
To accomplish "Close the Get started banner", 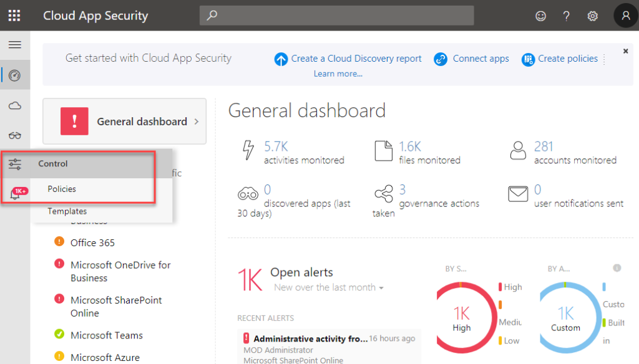I will pos(625,51).
